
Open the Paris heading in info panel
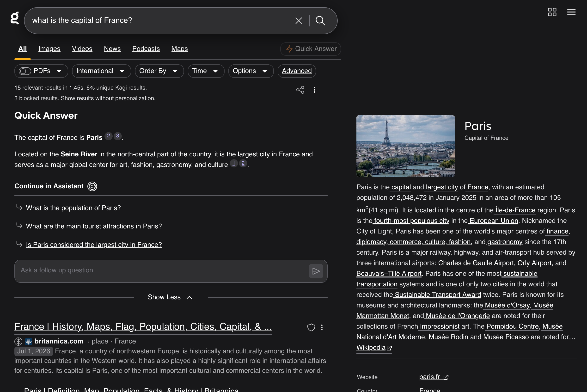[478, 126]
